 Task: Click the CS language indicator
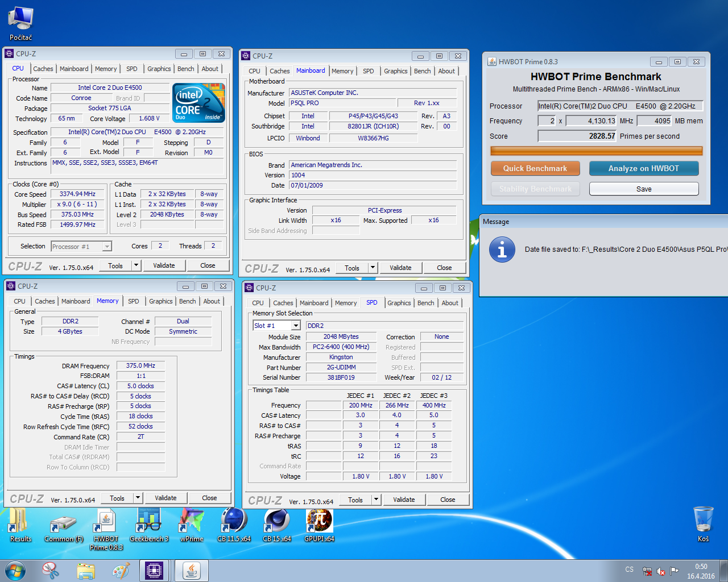click(629, 569)
